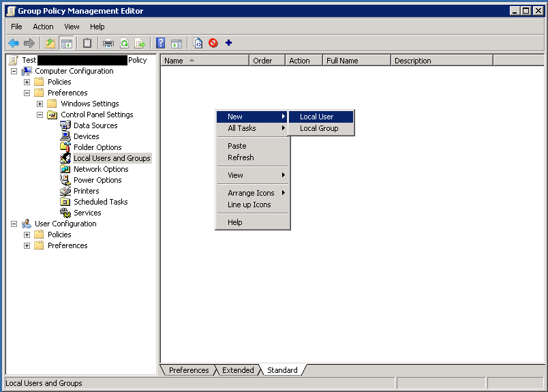Select Paste in the context menu
548x392 pixels.
[252, 146]
